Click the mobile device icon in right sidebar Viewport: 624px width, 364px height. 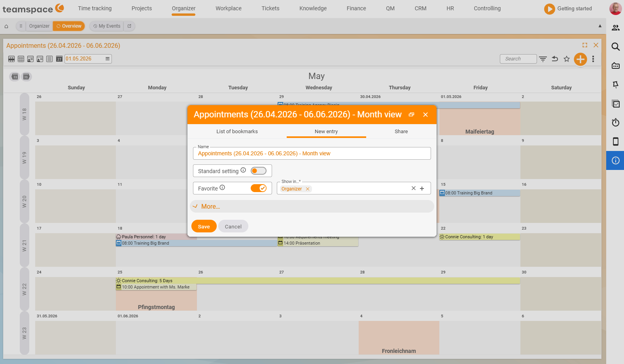616,141
